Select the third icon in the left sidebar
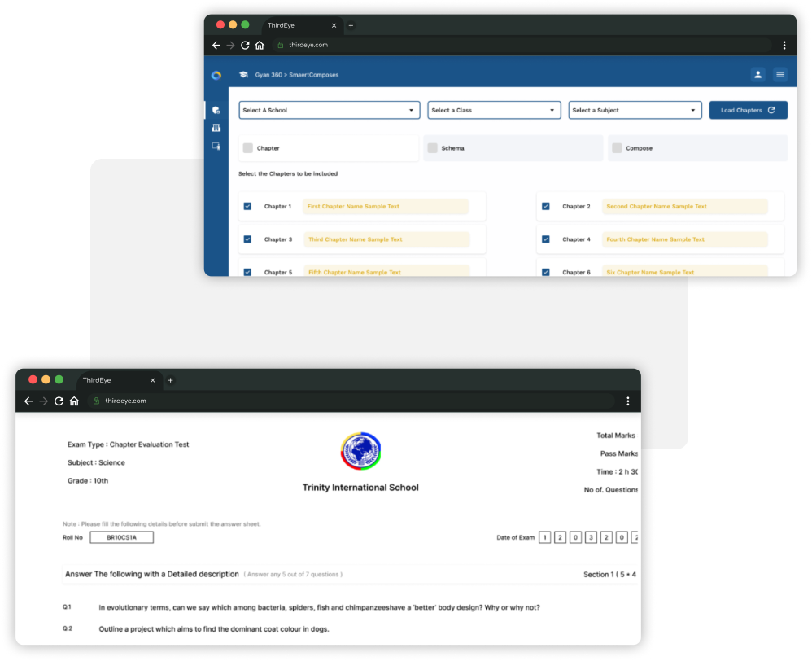812x661 pixels. click(216, 146)
